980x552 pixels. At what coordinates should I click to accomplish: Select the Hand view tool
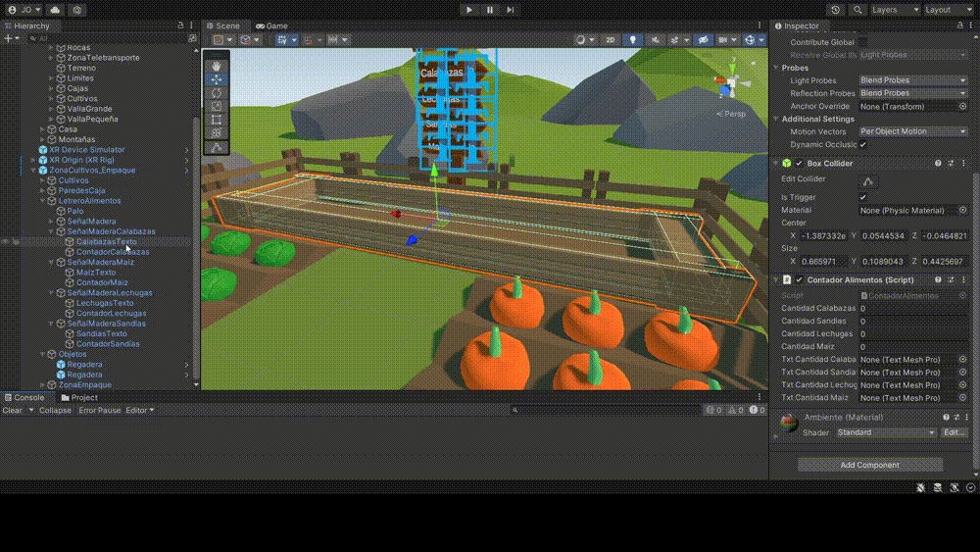tap(217, 66)
